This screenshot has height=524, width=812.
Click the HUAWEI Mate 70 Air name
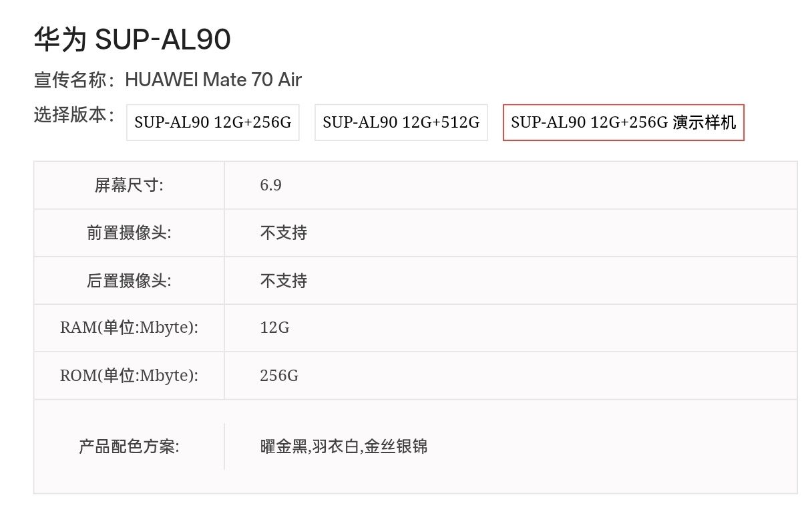point(213,80)
